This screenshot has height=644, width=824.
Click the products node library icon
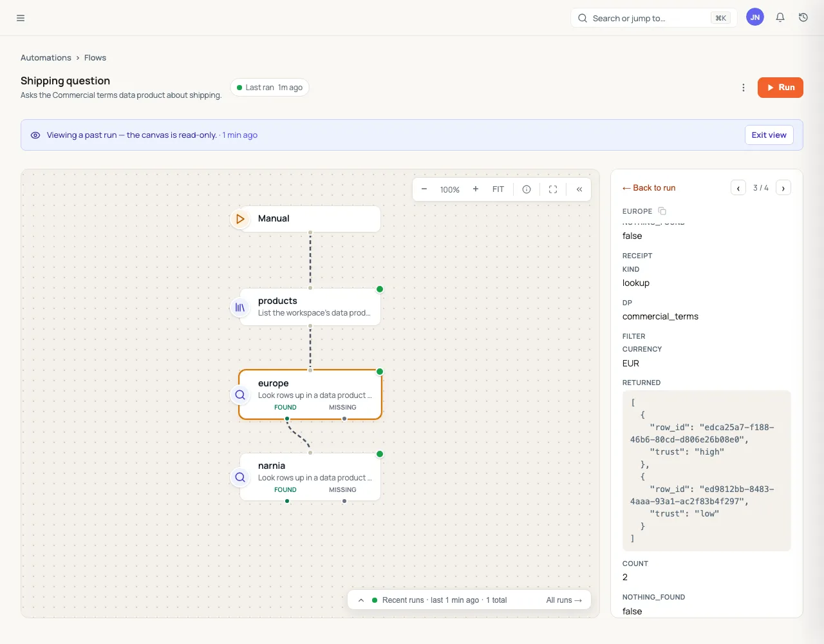tap(240, 307)
